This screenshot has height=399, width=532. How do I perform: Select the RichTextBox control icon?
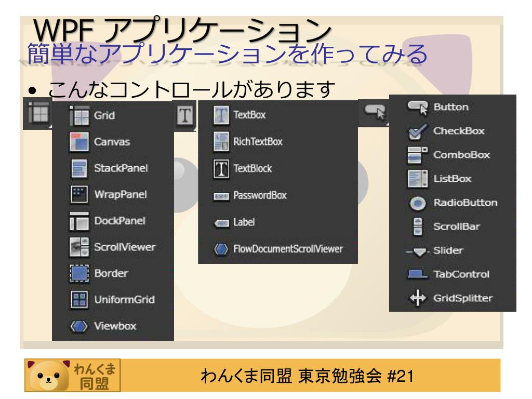221,141
